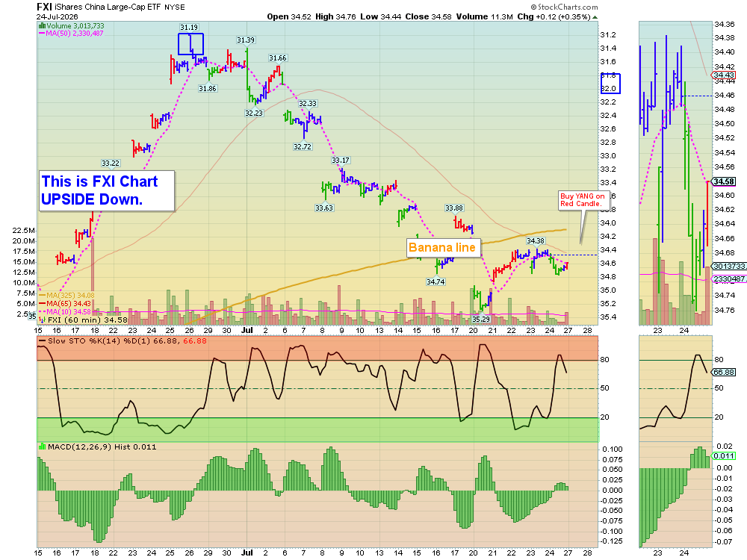Click the 33.63 price label

coord(324,208)
